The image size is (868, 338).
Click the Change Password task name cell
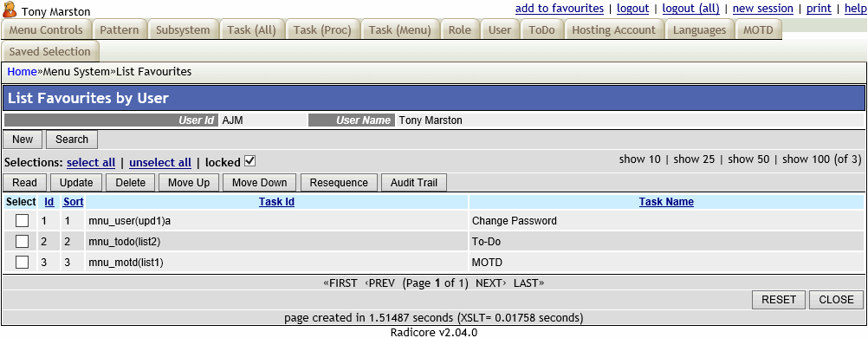click(x=667, y=220)
